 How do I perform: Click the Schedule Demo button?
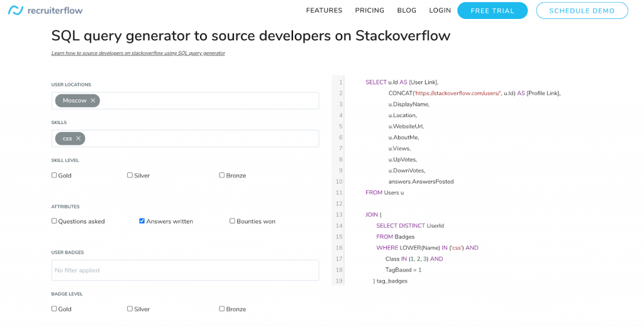pyautogui.click(x=582, y=11)
